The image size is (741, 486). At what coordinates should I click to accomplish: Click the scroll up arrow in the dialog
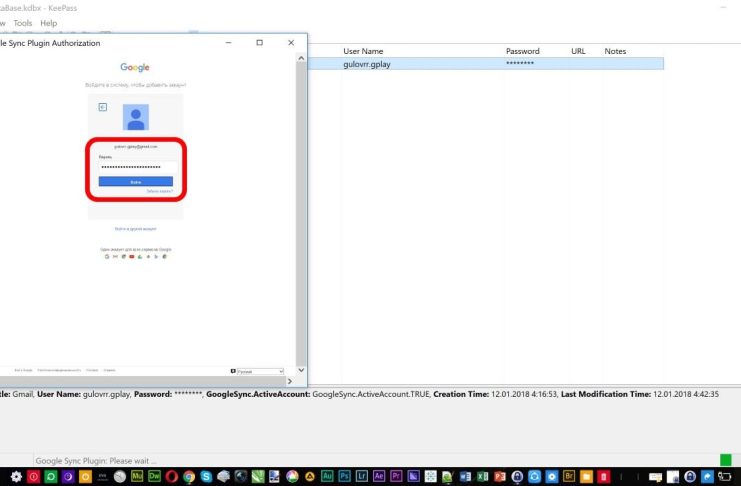pyautogui.click(x=301, y=58)
